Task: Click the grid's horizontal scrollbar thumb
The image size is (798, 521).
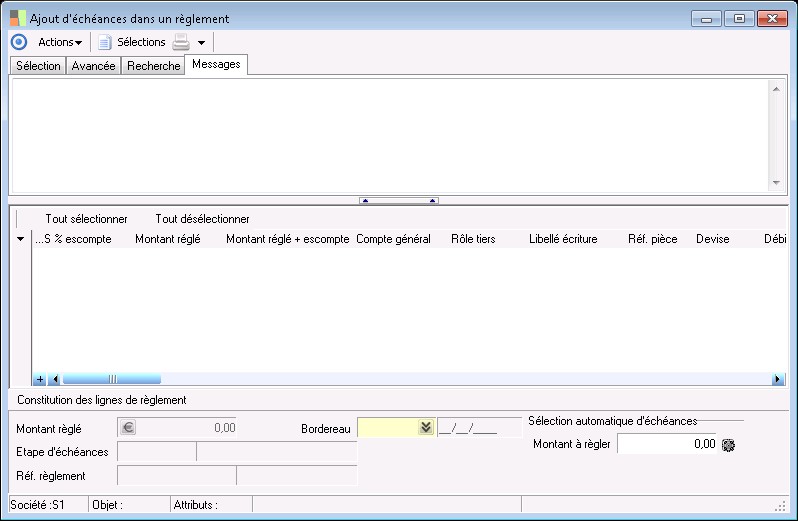Action: point(111,379)
